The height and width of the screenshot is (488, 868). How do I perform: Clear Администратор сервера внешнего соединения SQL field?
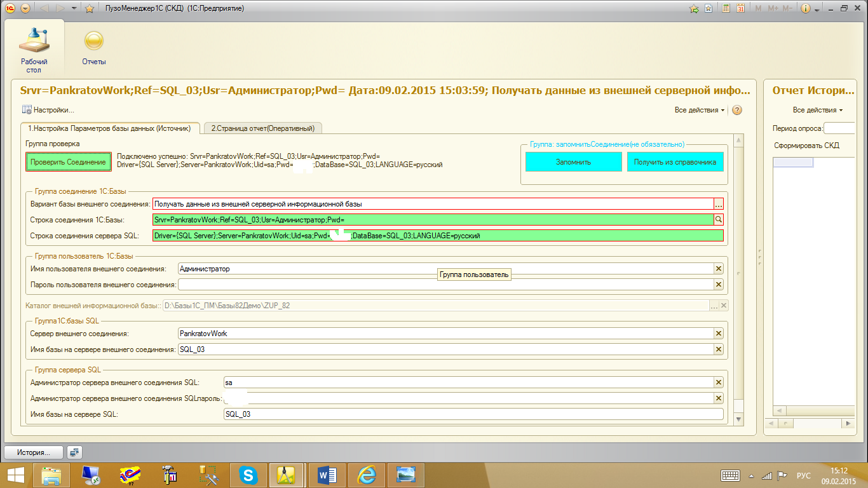tap(719, 383)
